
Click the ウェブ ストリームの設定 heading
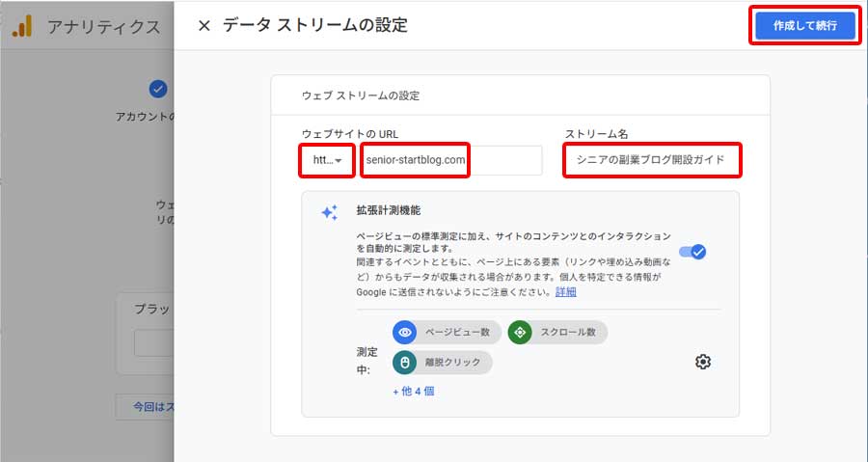[x=361, y=95]
